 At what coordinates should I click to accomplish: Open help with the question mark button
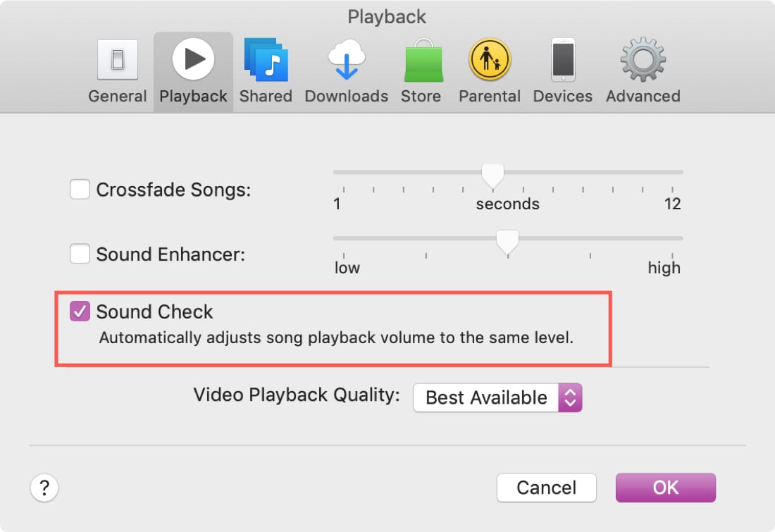[x=44, y=488]
